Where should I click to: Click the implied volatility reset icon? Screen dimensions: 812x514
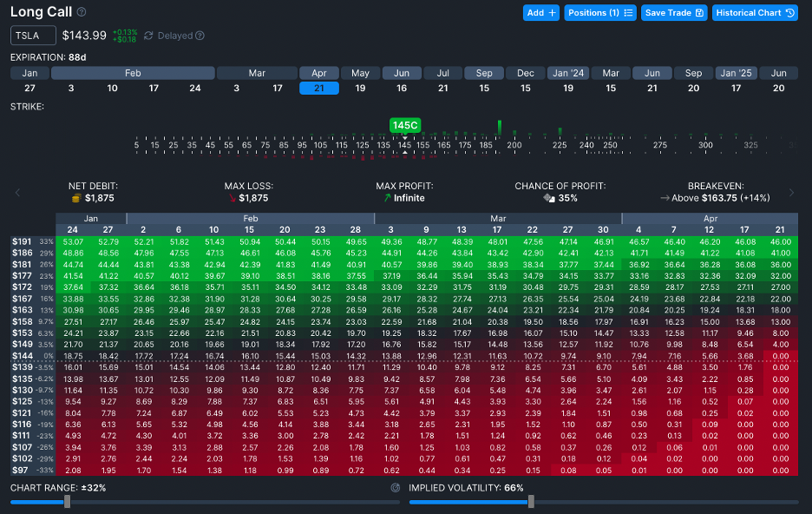pyautogui.click(x=395, y=488)
